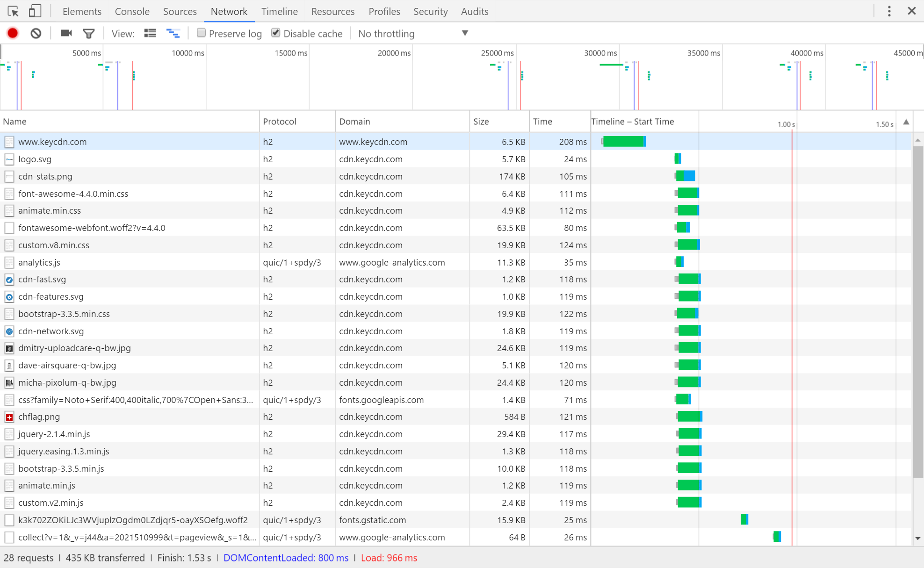Viewport: 924px width, 568px height.
Task: Select the fontawesome-webfont.woff2 request
Action: (x=456, y=228)
